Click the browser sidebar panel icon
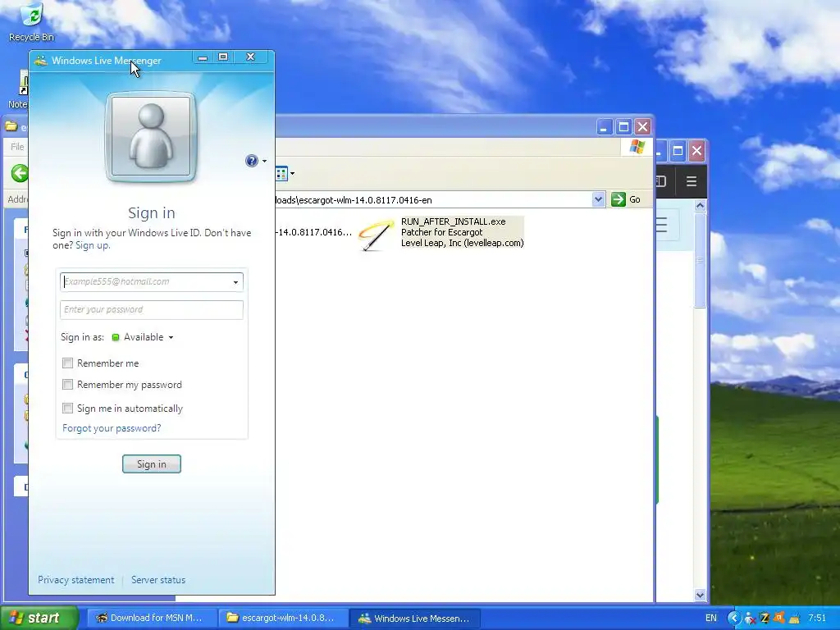 (661, 181)
